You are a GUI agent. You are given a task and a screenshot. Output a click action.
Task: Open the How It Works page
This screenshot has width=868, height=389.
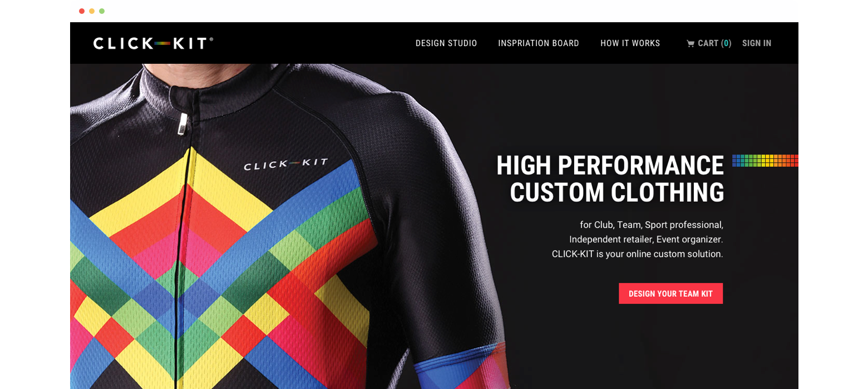630,43
